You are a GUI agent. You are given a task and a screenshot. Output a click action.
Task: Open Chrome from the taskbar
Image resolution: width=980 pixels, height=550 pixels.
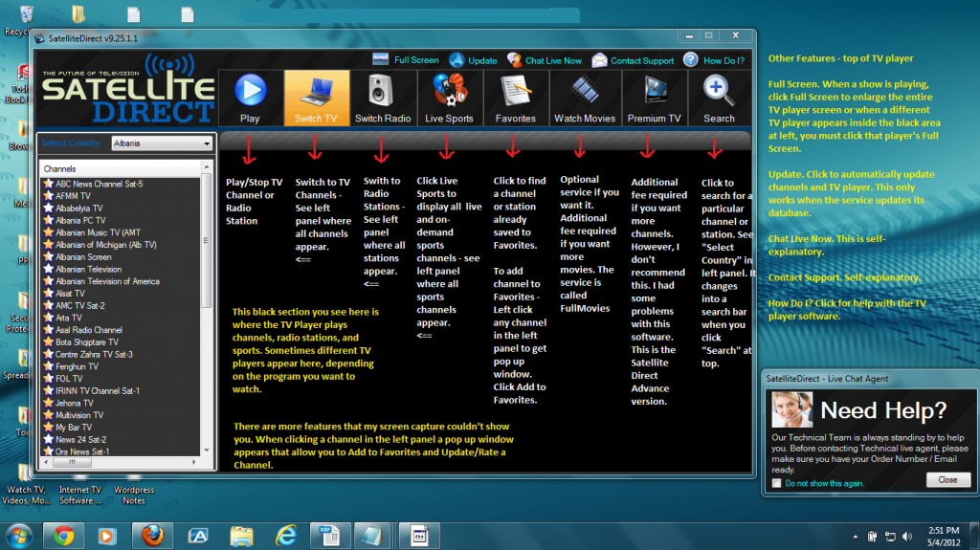(63, 536)
